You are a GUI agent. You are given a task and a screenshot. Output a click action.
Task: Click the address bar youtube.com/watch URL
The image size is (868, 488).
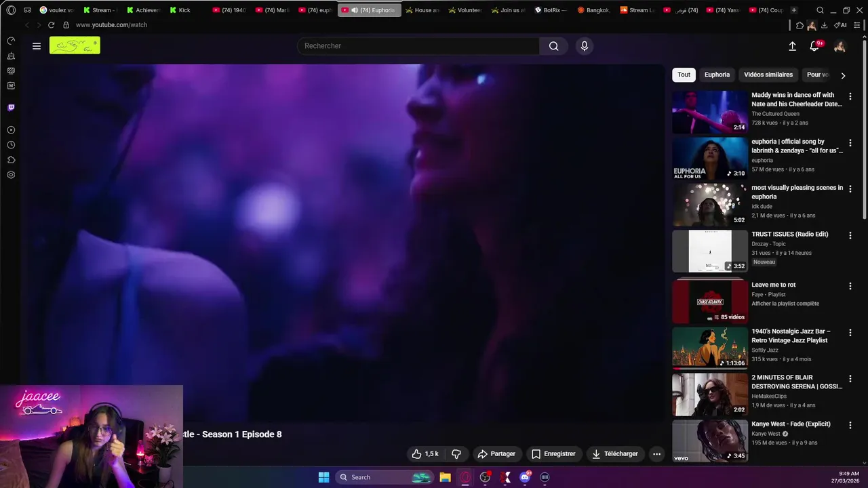pos(111,25)
